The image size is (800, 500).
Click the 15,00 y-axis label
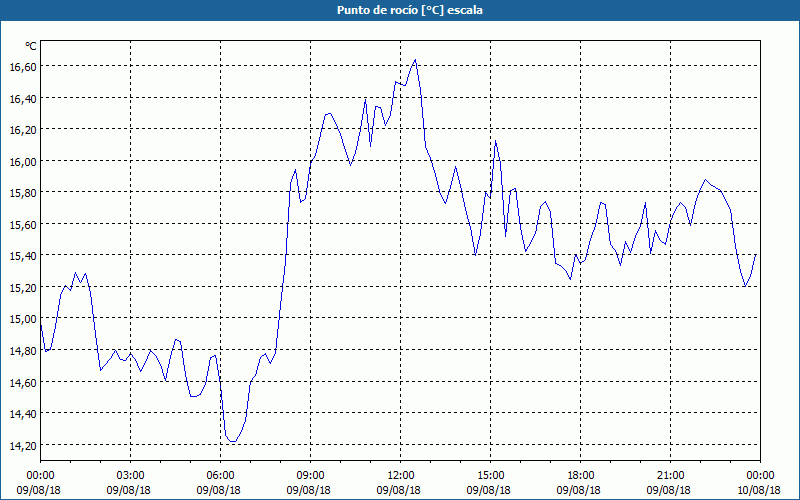tap(23, 319)
